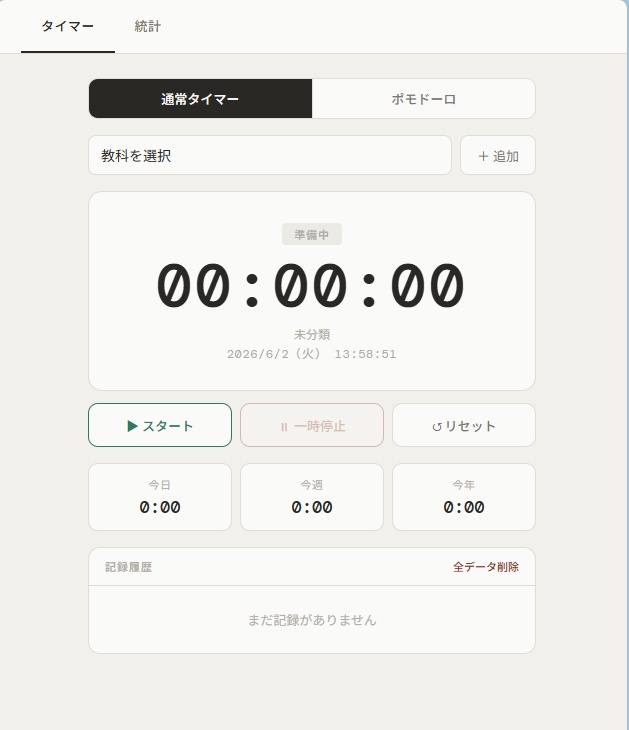The width and height of the screenshot is (629, 730).
Task: Click the まだ記録がありません message
Action: click(x=312, y=620)
